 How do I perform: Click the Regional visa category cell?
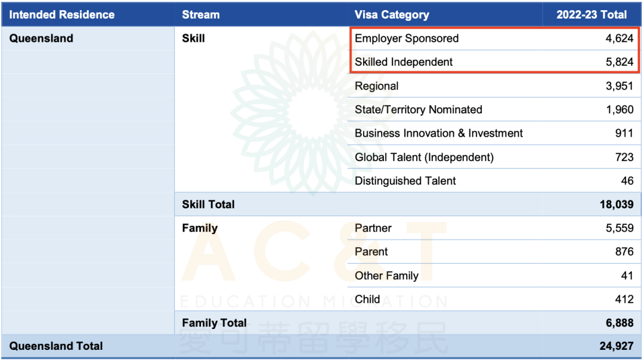[377, 86]
